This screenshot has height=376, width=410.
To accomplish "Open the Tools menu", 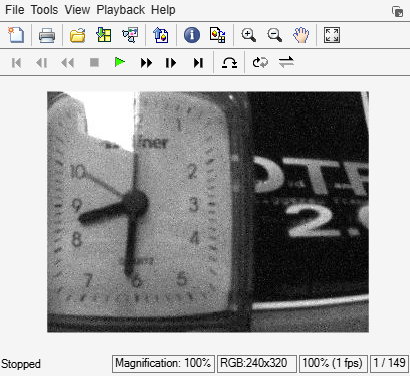I will pyautogui.click(x=44, y=10).
